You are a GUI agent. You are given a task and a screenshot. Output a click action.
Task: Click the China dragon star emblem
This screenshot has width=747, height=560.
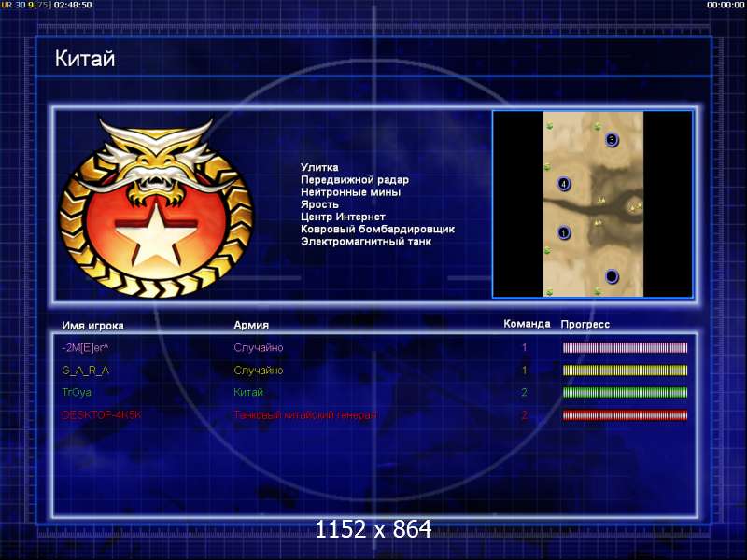(x=156, y=207)
